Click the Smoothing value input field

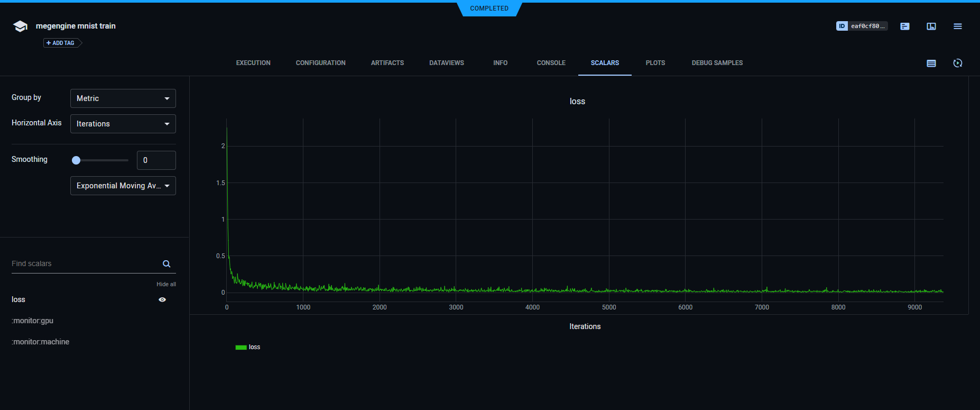pos(156,160)
